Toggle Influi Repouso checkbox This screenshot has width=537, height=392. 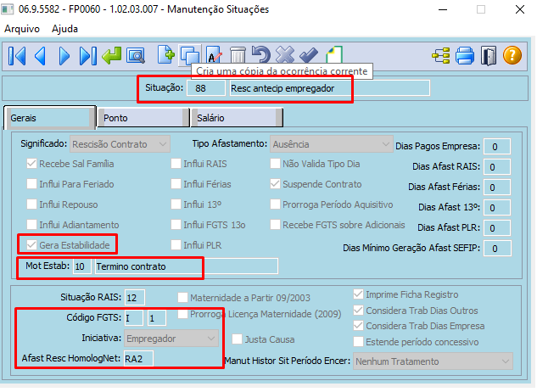tap(31, 204)
